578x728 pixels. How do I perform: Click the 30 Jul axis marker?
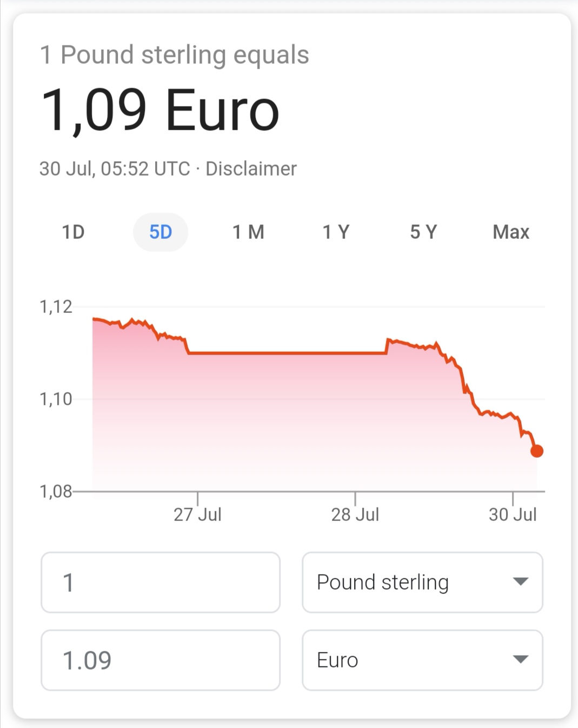pyautogui.click(x=513, y=514)
